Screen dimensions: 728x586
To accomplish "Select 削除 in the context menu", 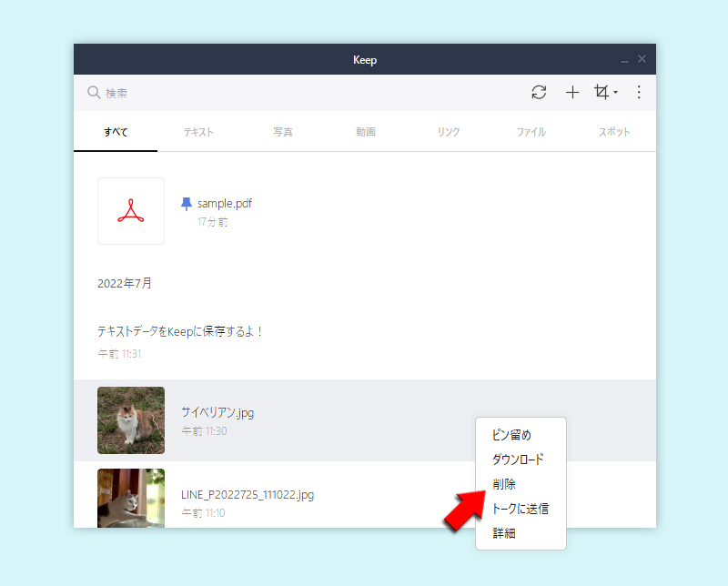I will pos(504,484).
